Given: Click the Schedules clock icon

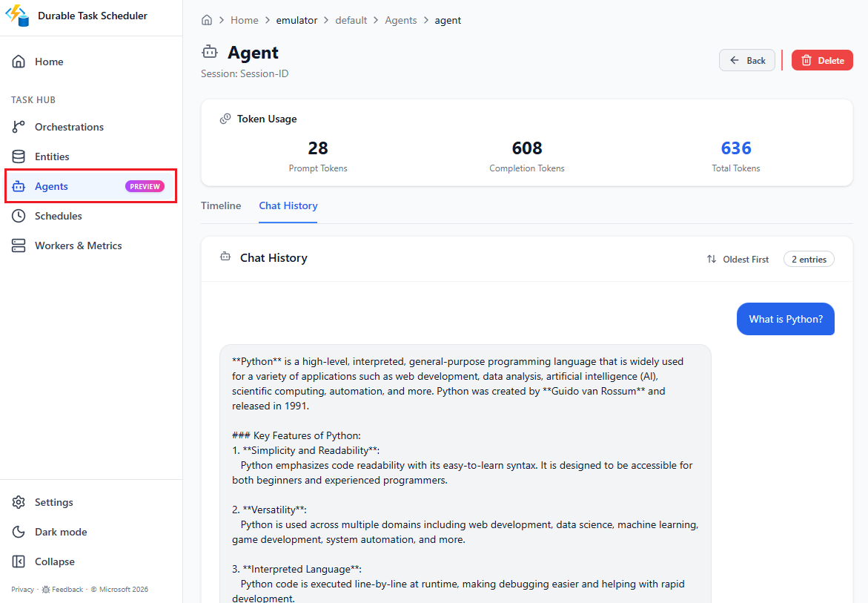Looking at the screenshot, I should pos(19,216).
